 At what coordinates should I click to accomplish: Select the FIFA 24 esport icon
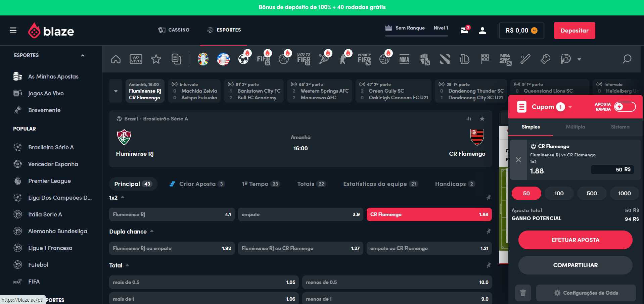[264, 59]
